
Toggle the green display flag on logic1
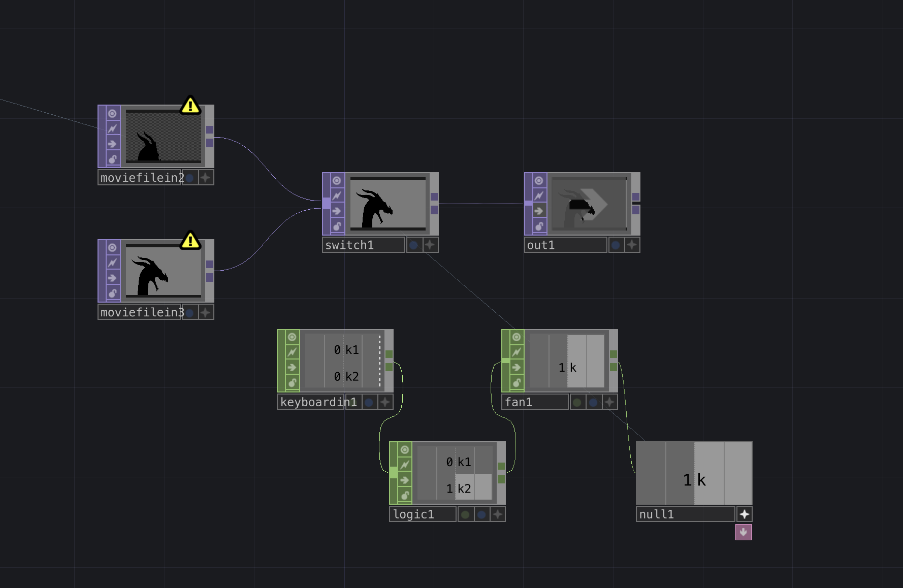coord(465,514)
